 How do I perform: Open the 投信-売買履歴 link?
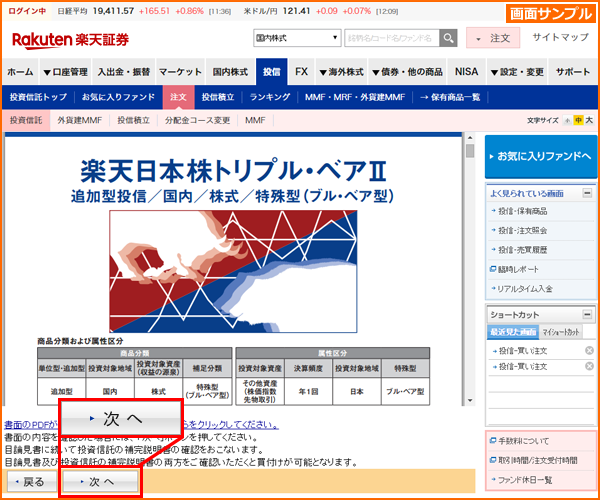523,250
